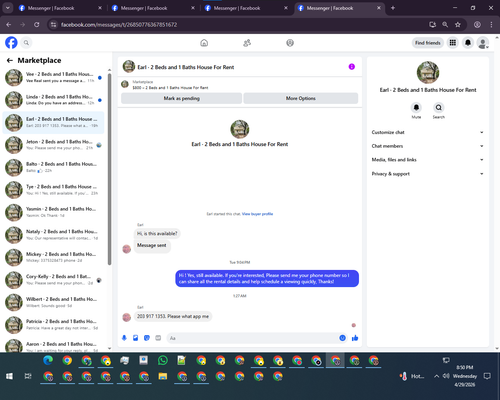Open the Facebook menu grid icon
This screenshot has height=400, width=500.
click(453, 43)
